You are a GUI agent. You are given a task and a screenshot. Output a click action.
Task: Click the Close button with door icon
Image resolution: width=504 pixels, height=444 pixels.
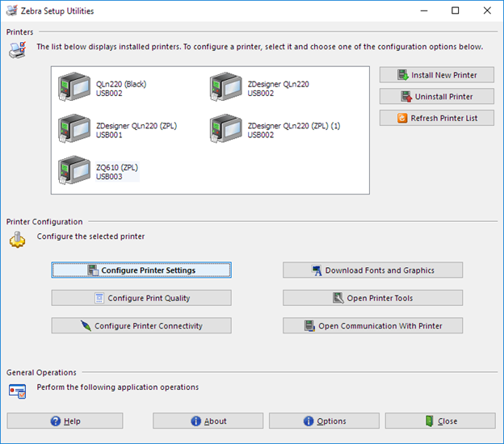coord(440,421)
